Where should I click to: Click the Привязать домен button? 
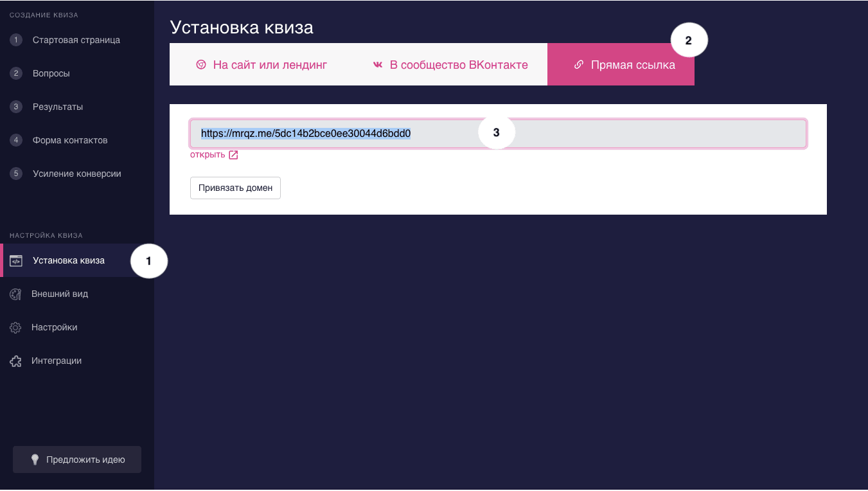(235, 188)
